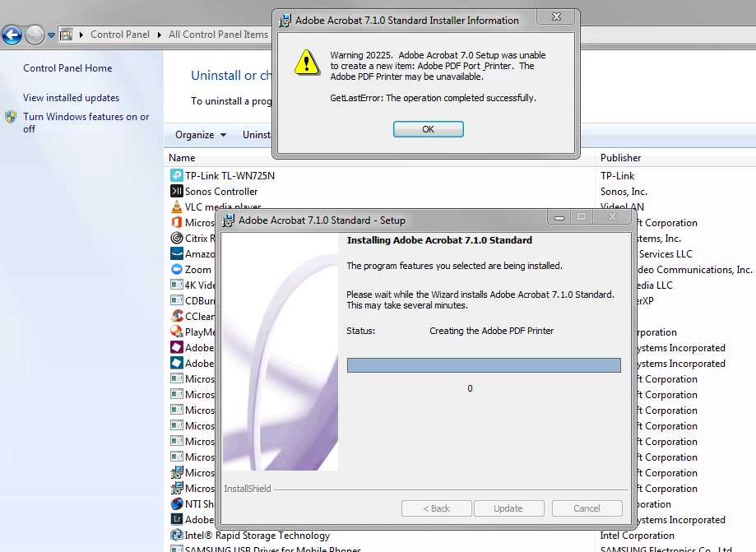The width and height of the screenshot is (756, 552).
Task: Select Citrix Receiver icon
Action: (177, 238)
